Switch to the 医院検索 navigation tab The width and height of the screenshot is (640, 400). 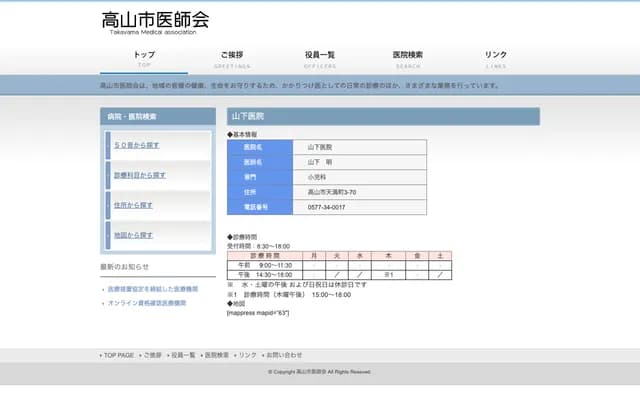tap(408, 58)
